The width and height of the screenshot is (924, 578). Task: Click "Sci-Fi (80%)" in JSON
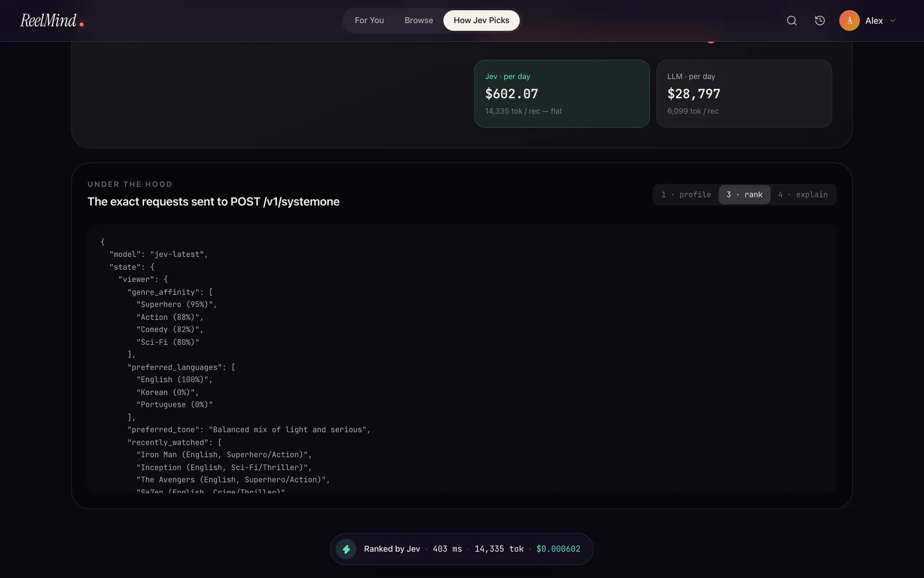pos(168,342)
